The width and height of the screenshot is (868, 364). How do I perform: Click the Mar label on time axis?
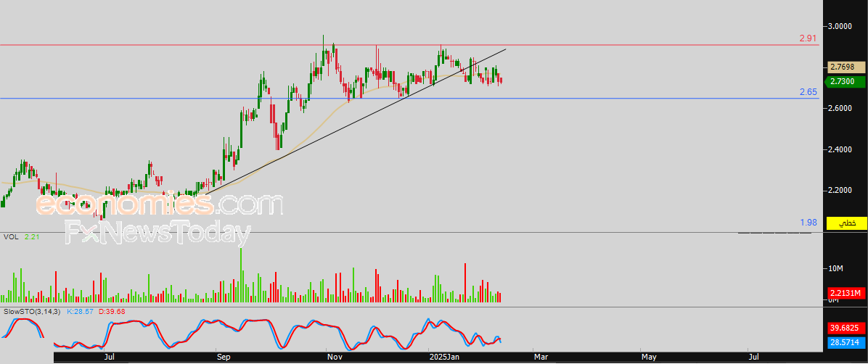(x=540, y=357)
